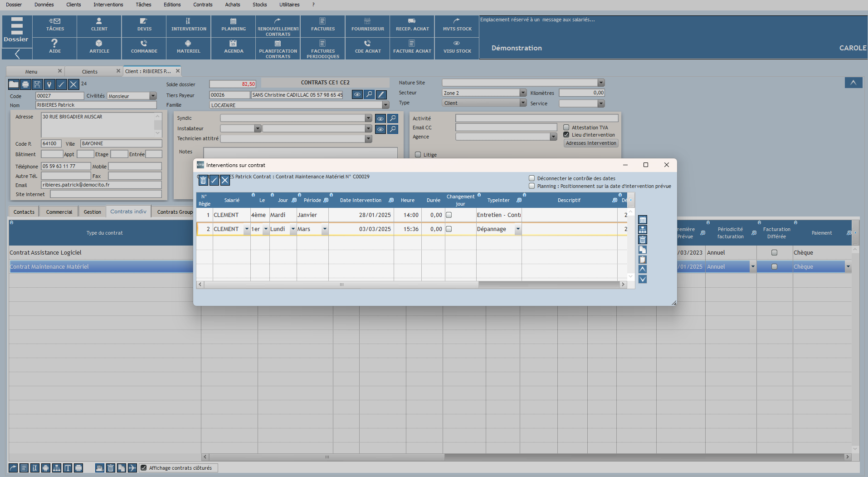This screenshot has width=868, height=477.
Task: Open Salarié CLEMENT dropdown in row 2
Action: pos(247,229)
